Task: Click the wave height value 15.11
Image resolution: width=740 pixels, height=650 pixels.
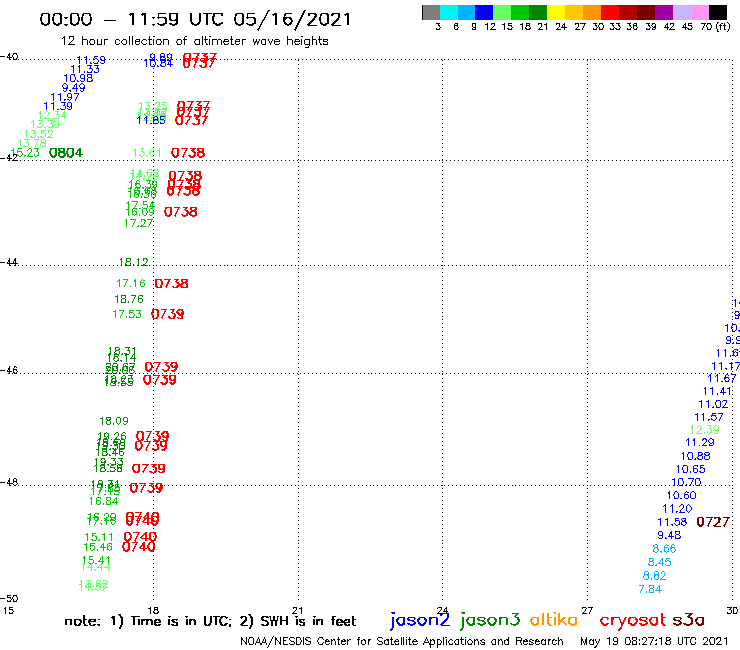Action: pyautogui.click(x=99, y=537)
